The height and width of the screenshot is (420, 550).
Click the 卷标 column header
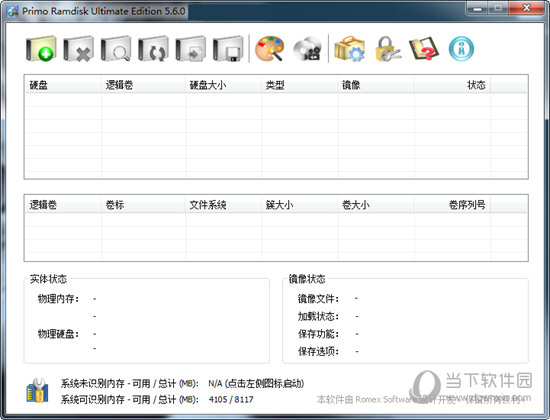pyautogui.click(x=143, y=205)
